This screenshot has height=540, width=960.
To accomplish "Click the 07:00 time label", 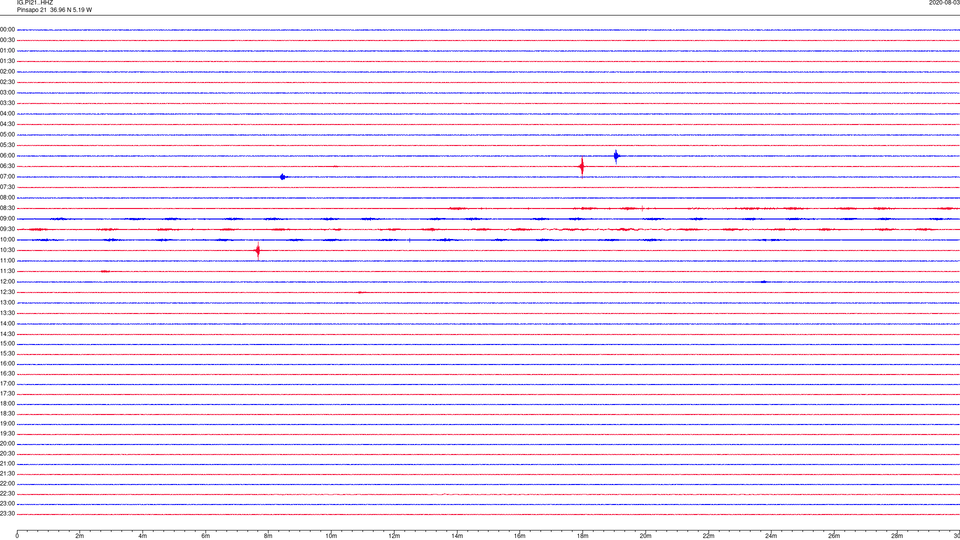I will pos(7,176).
